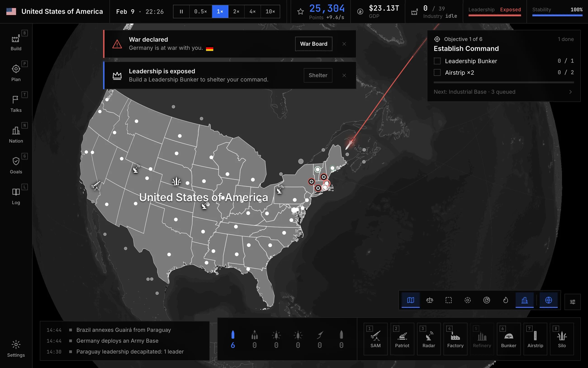Pause the game
The width and height of the screenshot is (588, 368).
[181, 12]
